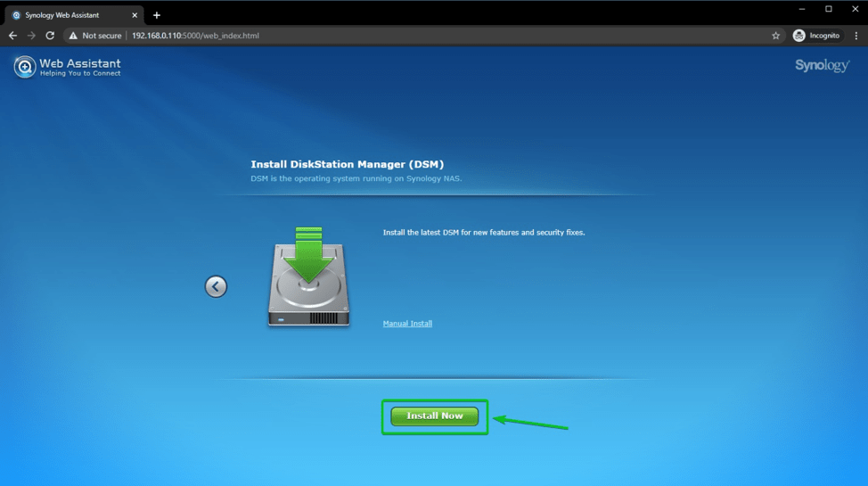
Task: Click the 'Install the latest DSM' description text
Action: [484, 233]
